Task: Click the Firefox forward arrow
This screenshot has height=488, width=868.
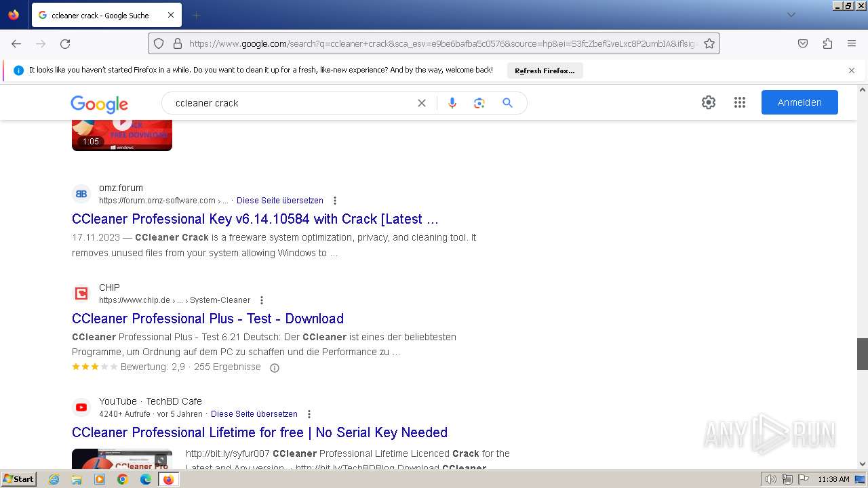Action: click(x=41, y=43)
